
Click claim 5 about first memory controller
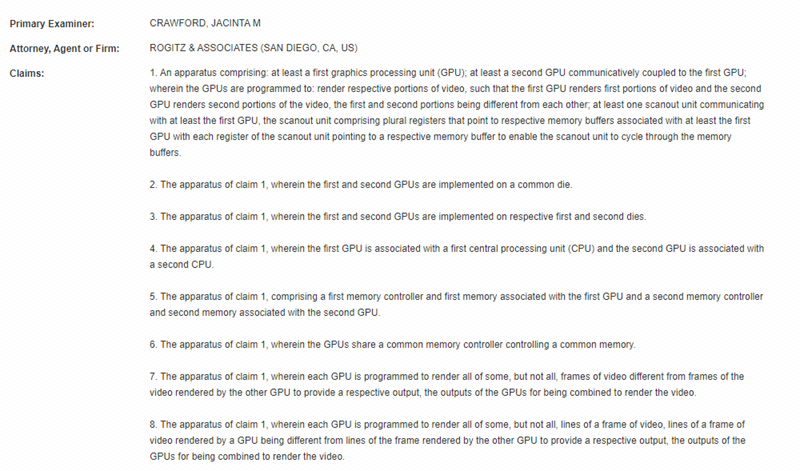pos(457,305)
